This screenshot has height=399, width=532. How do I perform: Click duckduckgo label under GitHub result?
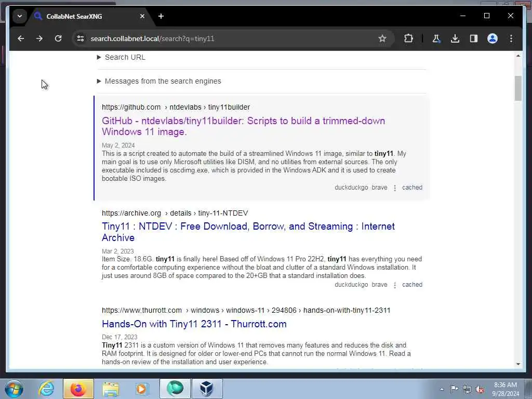351,188
